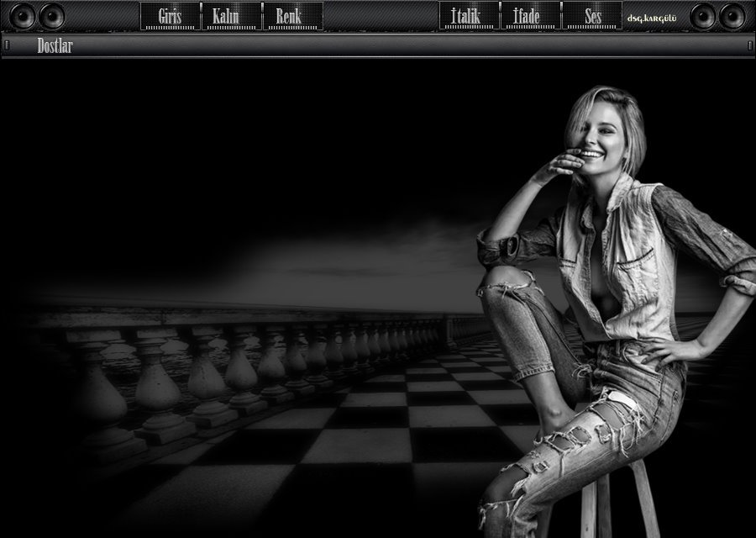
Task: Select the Dostlar tab
Action: click(55, 46)
